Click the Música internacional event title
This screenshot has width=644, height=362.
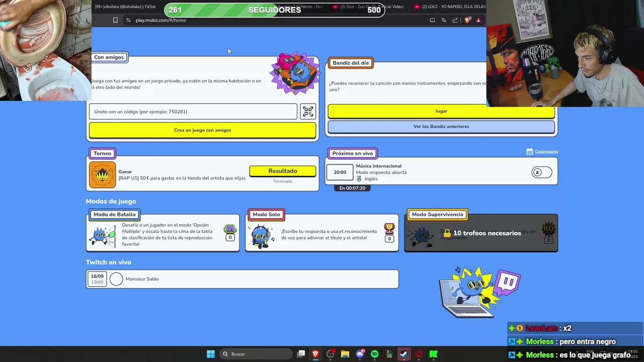point(379,166)
